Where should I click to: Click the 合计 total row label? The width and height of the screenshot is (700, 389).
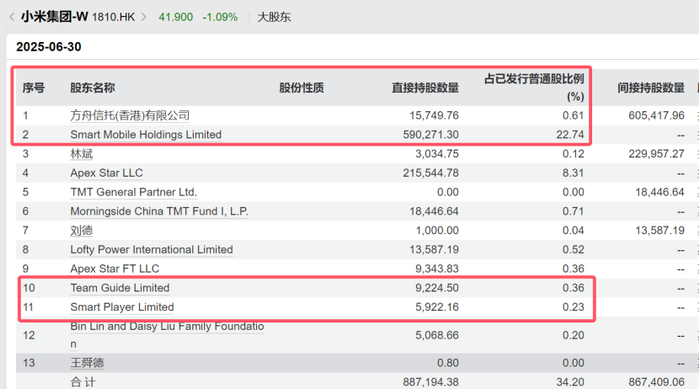click(x=83, y=382)
